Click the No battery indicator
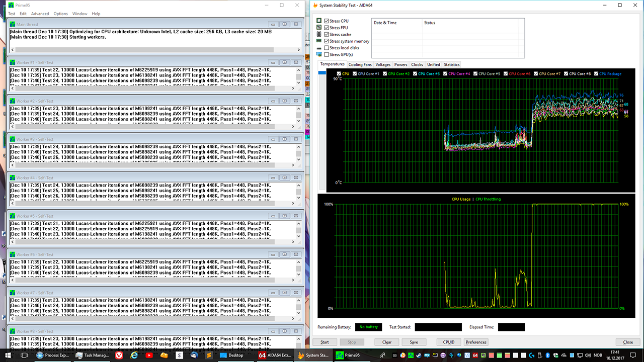The height and width of the screenshot is (362, 644). click(x=368, y=327)
